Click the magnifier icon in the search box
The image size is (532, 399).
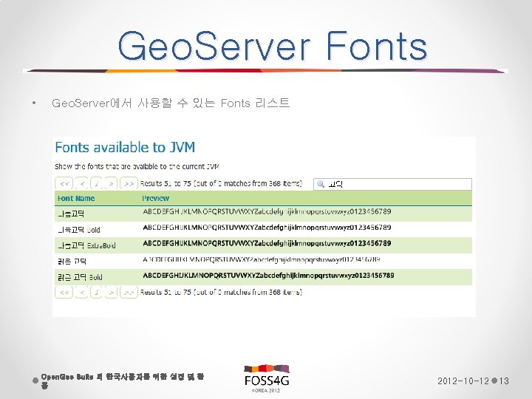[x=320, y=184]
